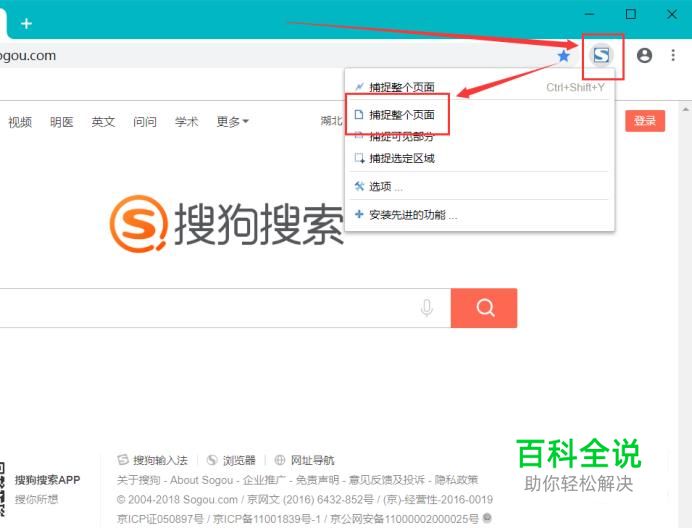
Task: Click the 湖北 location link
Action: pos(331,121)
